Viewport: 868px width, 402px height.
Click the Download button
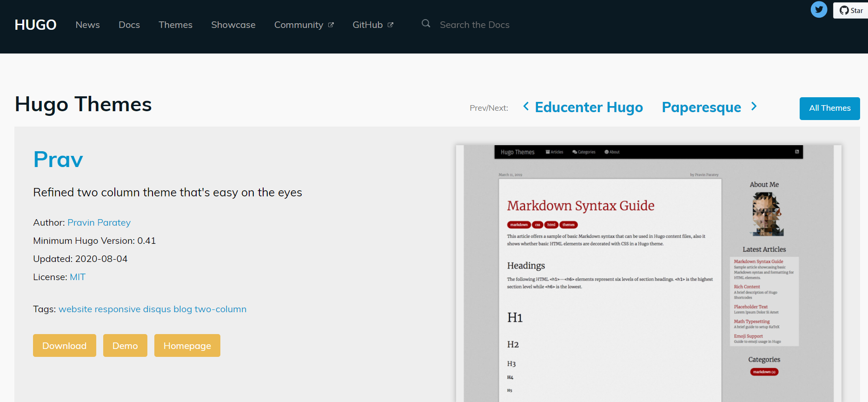[65, 346]
